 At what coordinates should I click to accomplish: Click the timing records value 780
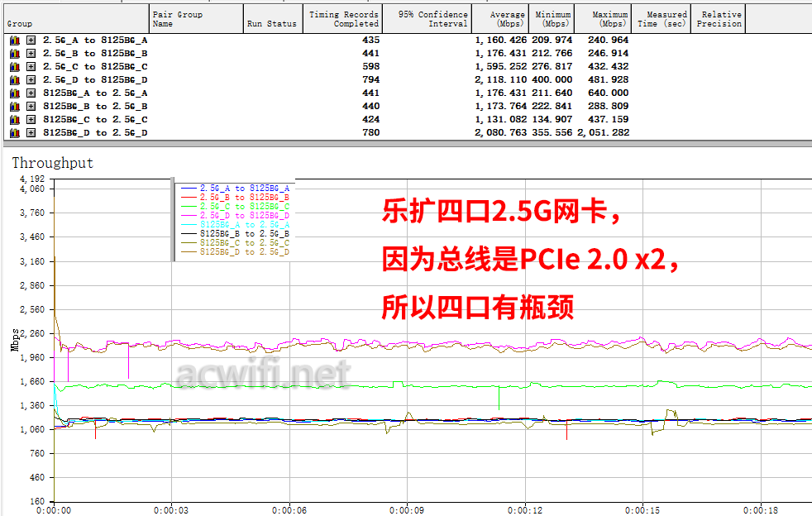pos(370,132)
